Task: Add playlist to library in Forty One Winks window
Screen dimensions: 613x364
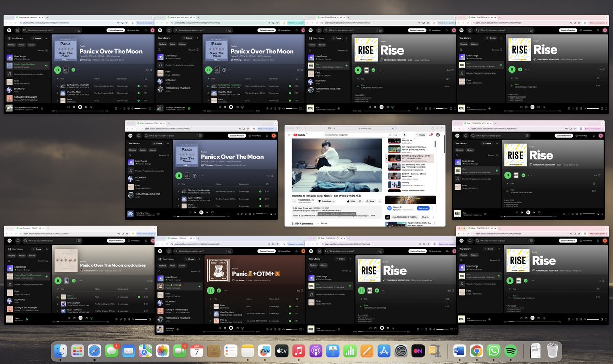Action: [196, 176]
